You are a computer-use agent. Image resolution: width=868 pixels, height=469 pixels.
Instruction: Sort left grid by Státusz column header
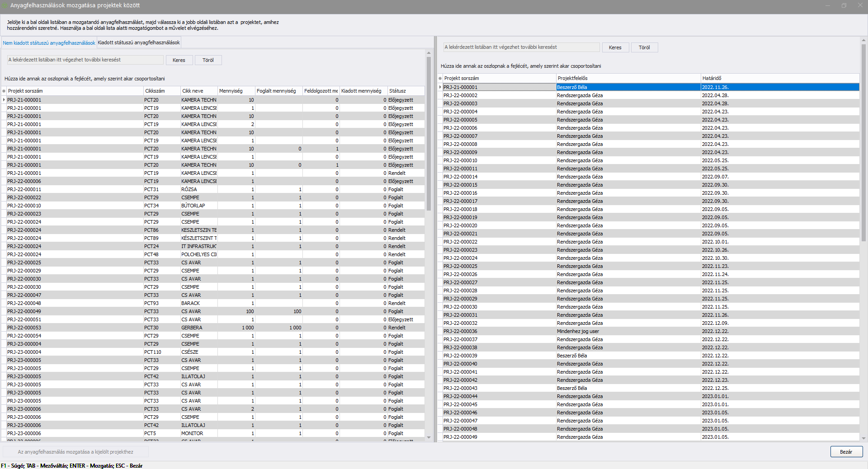tap(405, 91)
